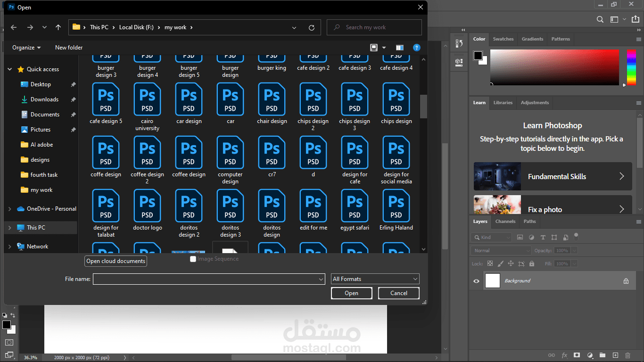The image size is (644, 362).
Task: Toggle Lock artboard nesting
Action: tap(521, 264)
